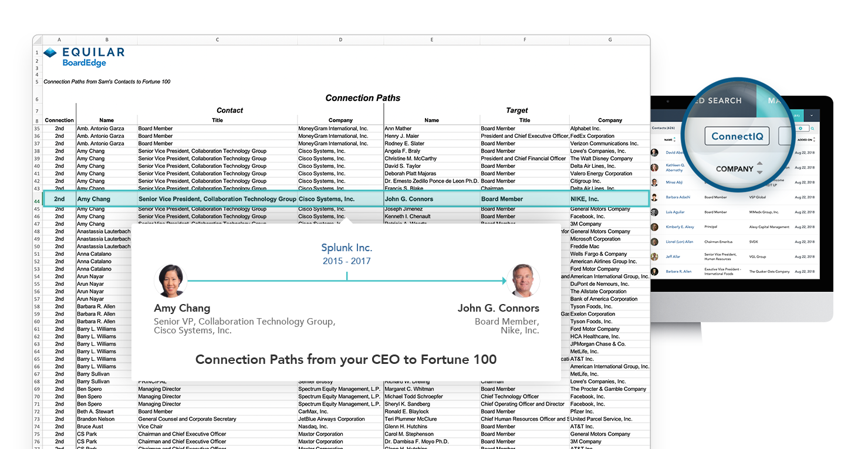Click Luis Aguilar's contact avatar
The image size is (868, 449).
coord(654,212)
